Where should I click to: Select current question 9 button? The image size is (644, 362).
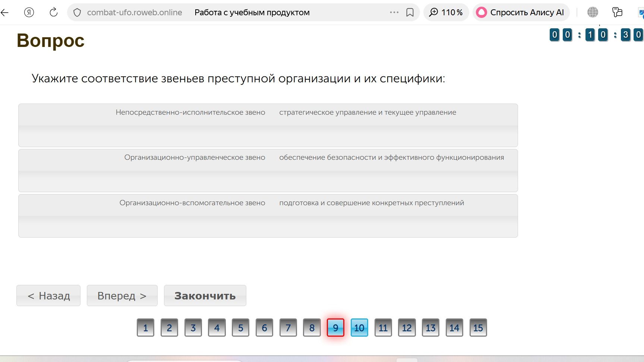(335, 328)
